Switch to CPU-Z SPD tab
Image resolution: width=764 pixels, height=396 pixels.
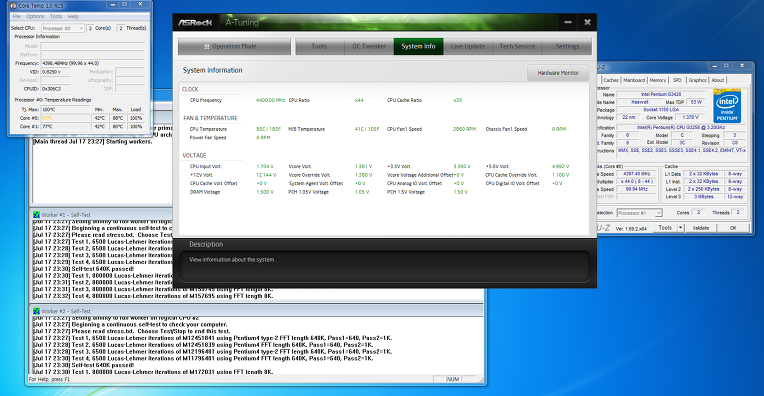click(677, 80)
